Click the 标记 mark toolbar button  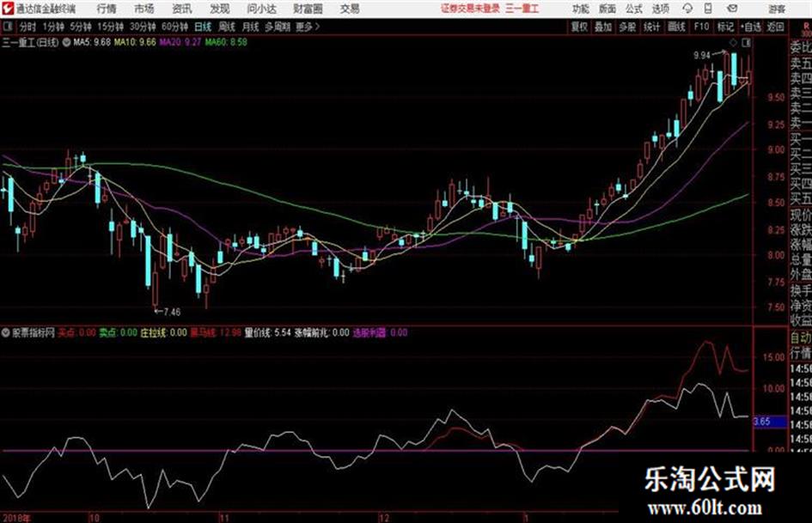click(725, 27)
